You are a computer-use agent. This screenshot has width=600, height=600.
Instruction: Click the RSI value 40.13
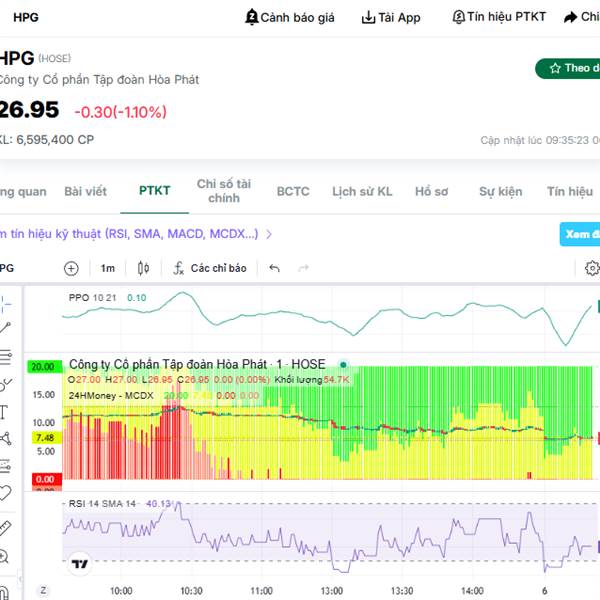point(159,504)
